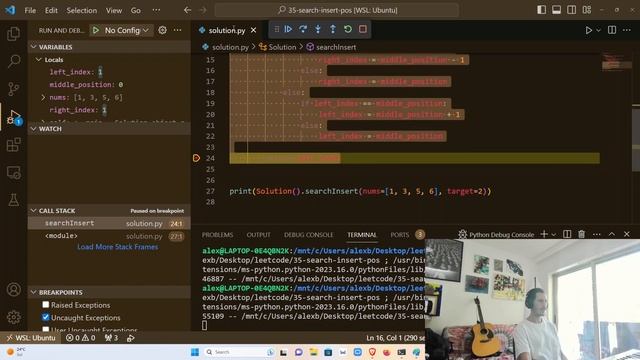
Task: Run Python file from editor title
Action: [588, 30]
